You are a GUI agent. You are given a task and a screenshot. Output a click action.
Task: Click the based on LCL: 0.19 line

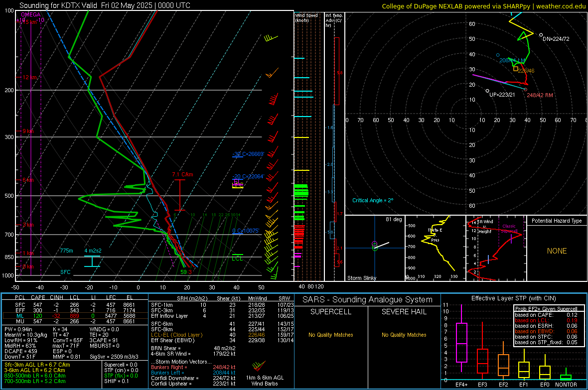pos(546,320)
